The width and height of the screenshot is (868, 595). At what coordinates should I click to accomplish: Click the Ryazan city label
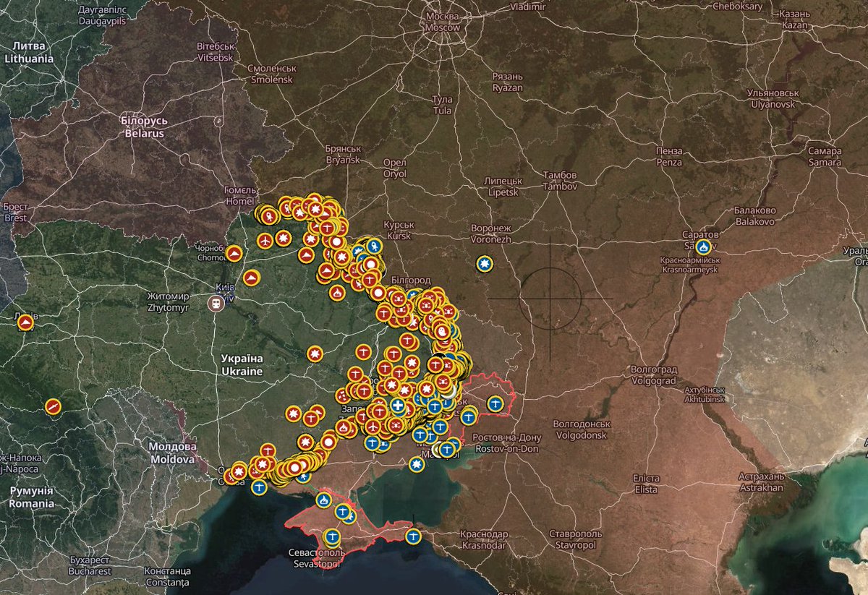[x=507, y=82]
